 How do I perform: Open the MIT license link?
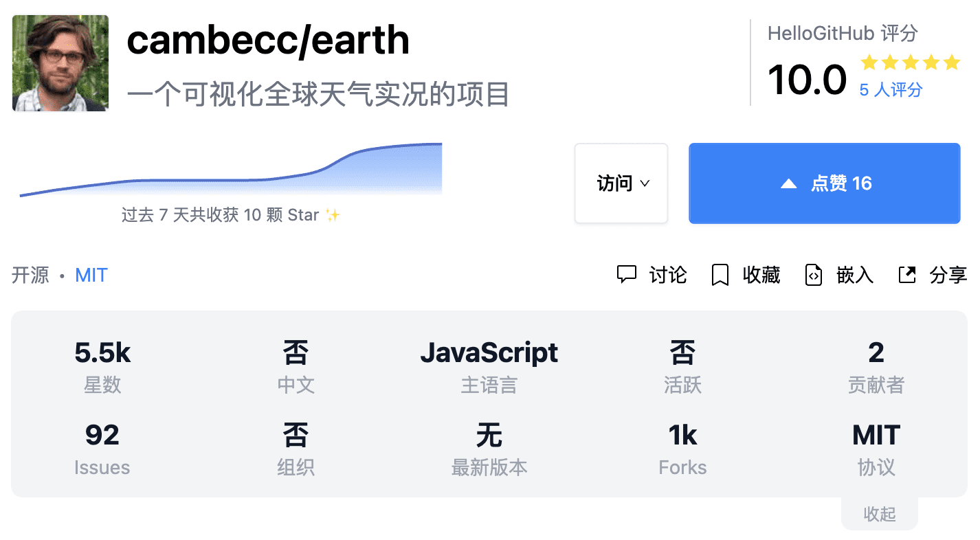click(91, 275)
